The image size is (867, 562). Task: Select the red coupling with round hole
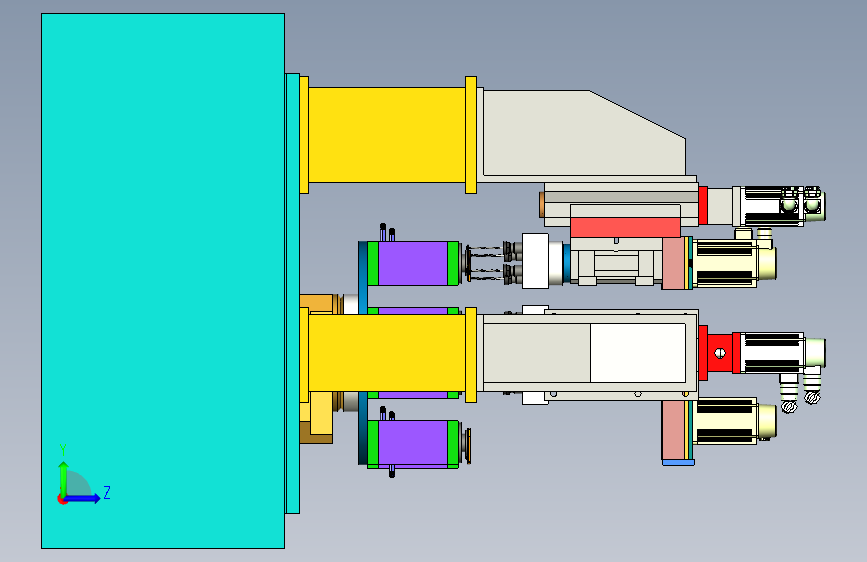click(x=720, y=353)
